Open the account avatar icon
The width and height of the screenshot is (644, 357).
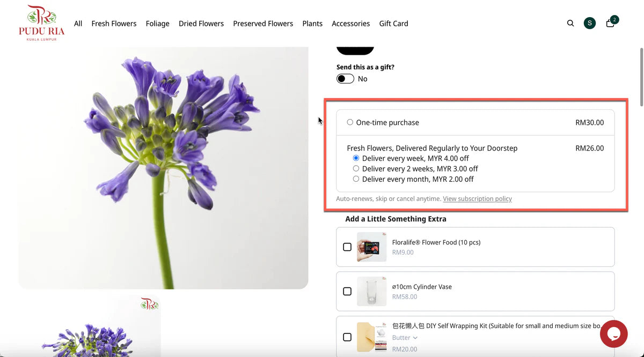point(590,23)
